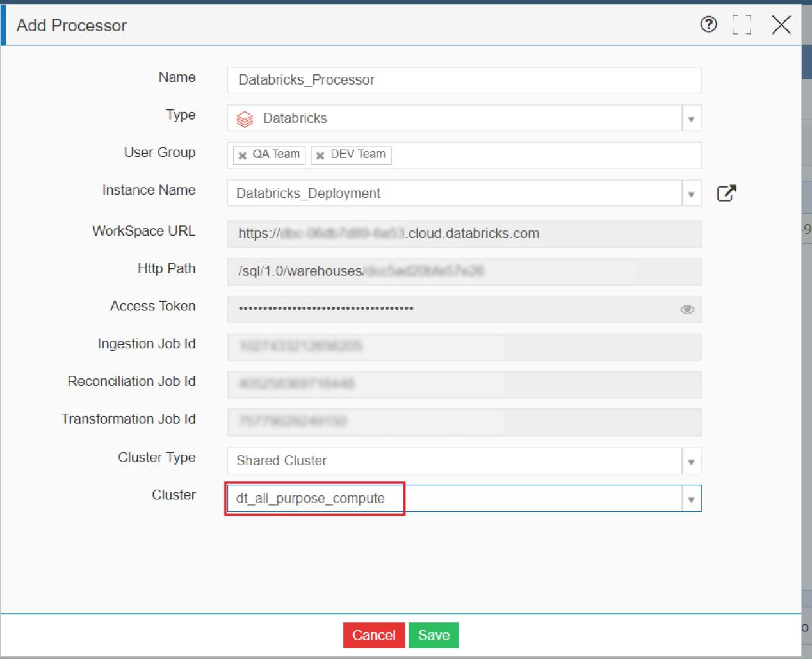The image size is (812, 660).
Task: Remove the QA Team tag
Action: point(243,154)
